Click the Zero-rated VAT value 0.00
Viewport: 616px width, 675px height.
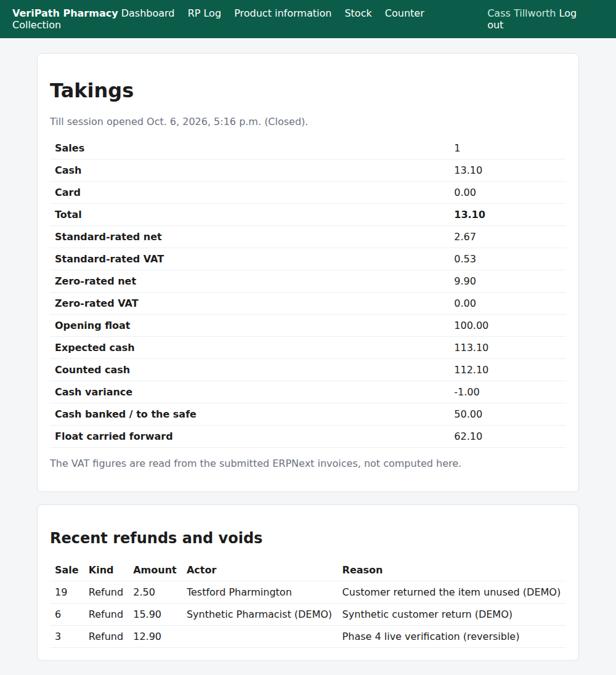coord(465,304)
